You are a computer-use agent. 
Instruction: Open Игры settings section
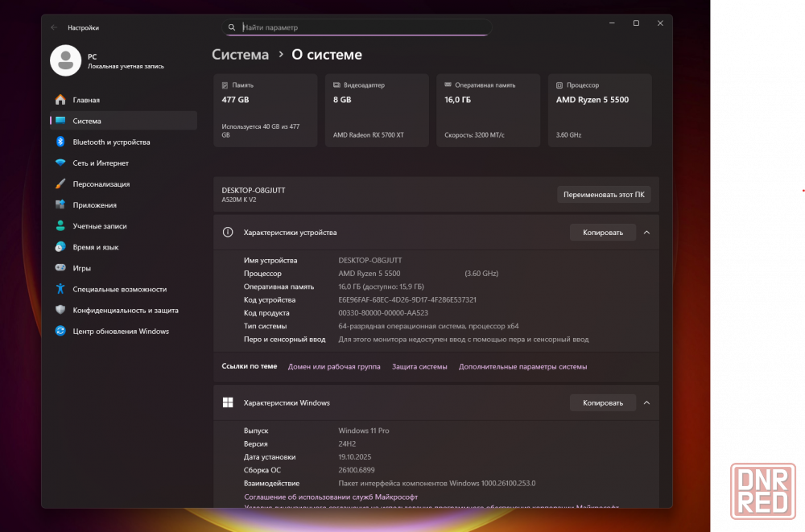pyautogui.click(x=81, y=268)
